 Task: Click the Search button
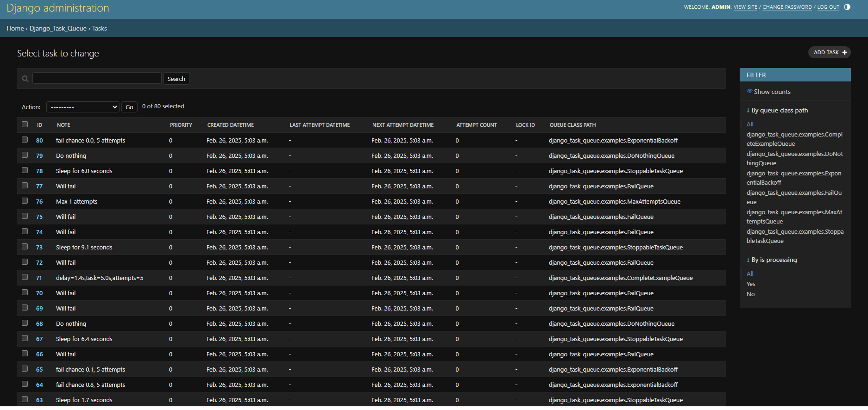(x=176, y=79)
